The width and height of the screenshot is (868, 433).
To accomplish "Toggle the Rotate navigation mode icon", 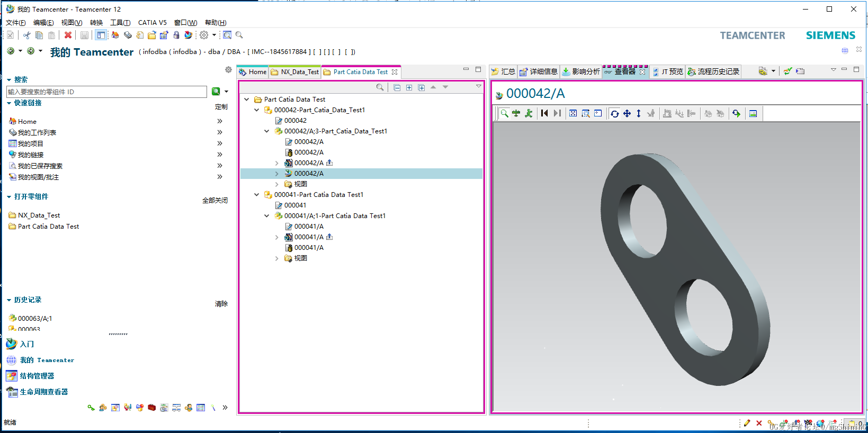I will pos(614,113).
